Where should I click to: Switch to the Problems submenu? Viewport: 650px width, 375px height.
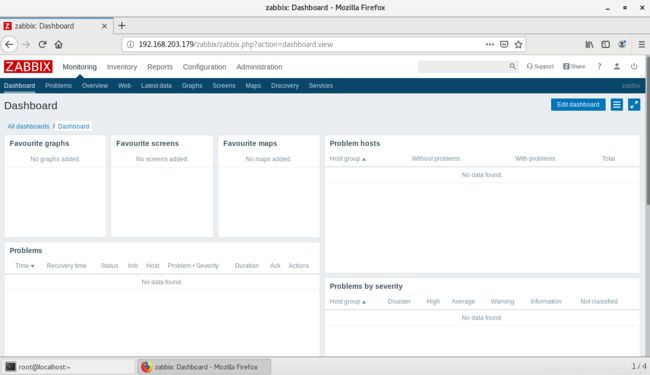[58, 85]
